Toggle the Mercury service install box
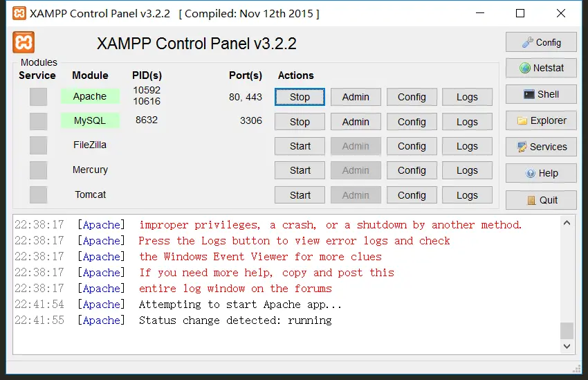Image resolution: width=588 pixels, height=380 pixels. 38,170
